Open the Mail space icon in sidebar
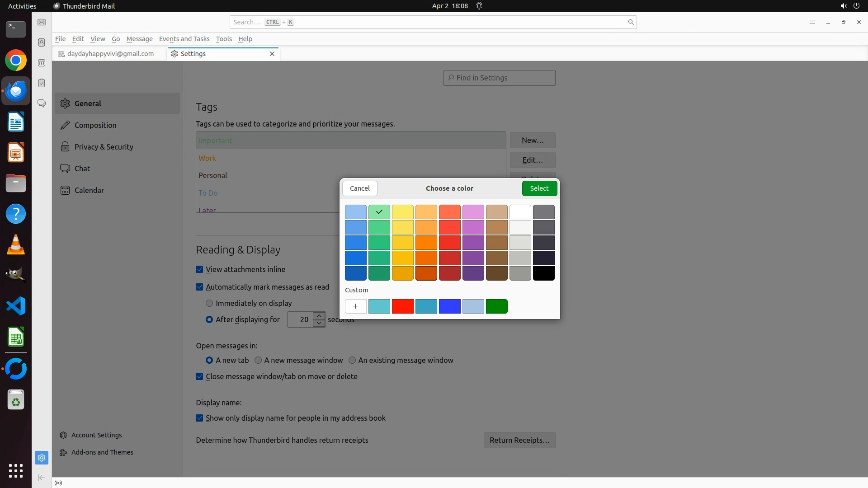The image size is (868, 488). pyautogui.click(x=42, y=22)
